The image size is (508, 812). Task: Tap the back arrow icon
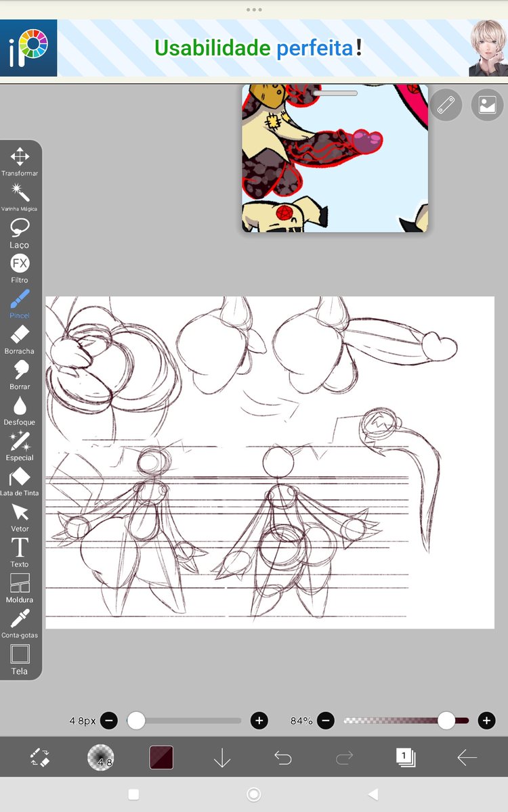[x=467, y=759]
